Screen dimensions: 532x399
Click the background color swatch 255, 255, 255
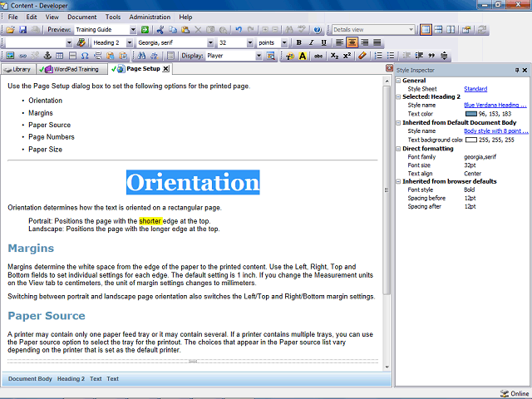(x=471, y=140)
